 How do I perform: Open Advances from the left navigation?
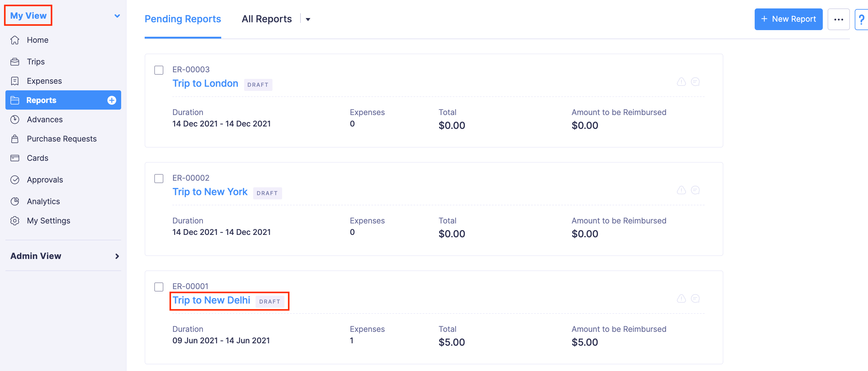45,119
